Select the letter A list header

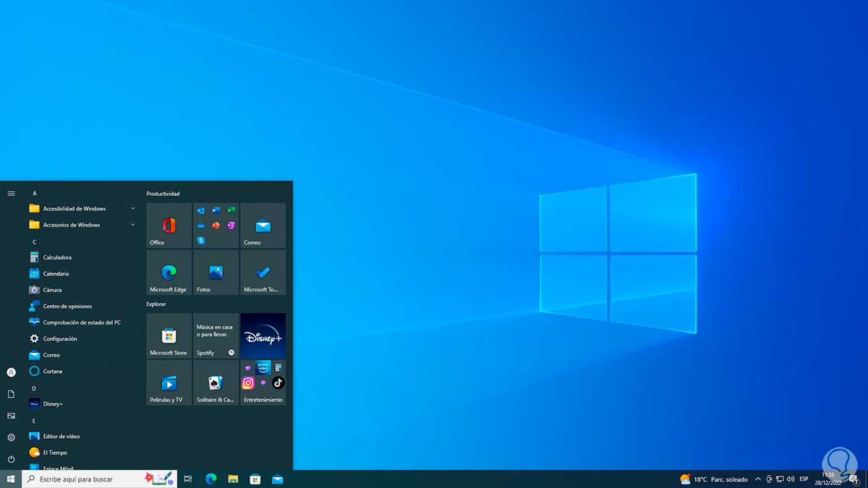pos(34,193)
